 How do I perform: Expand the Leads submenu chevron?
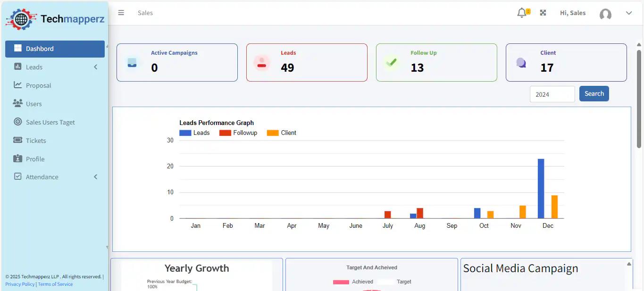(96, 67)
